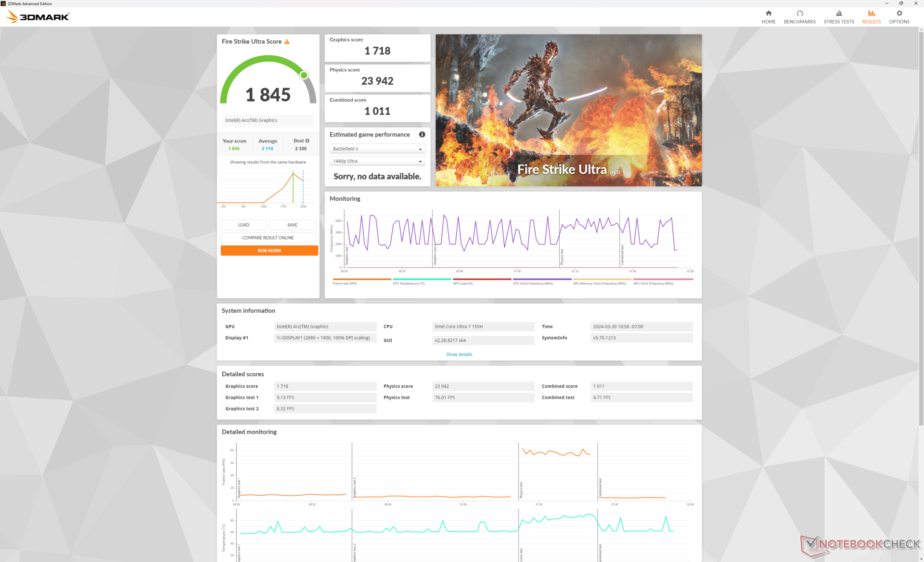
Task: Open Stress Tests chart icon
Action: [x=838, y=13]
